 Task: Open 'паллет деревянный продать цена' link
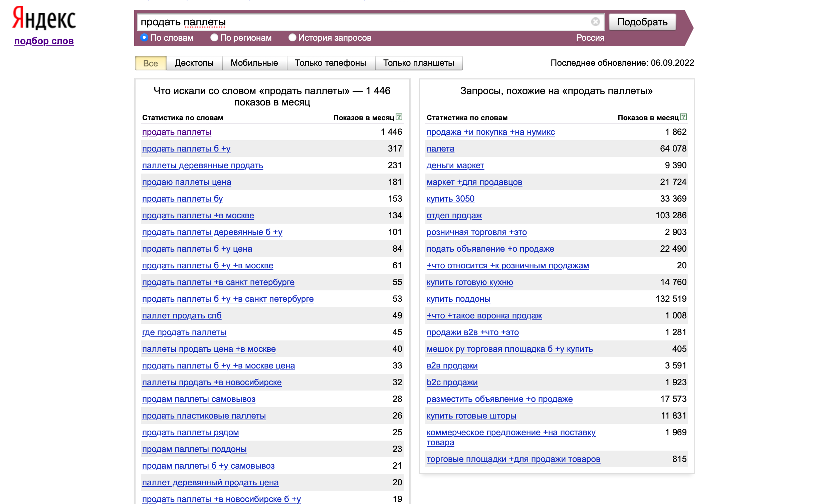point(210,483)
